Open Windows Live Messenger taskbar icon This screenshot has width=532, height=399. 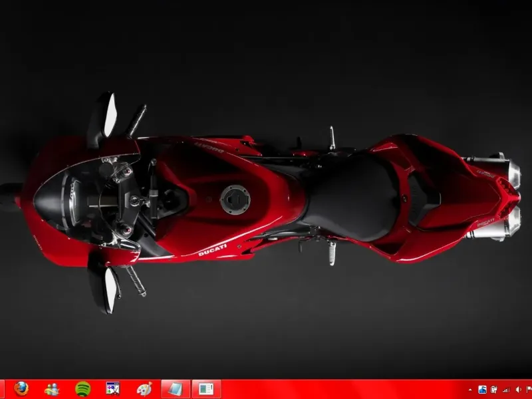[52, 388]
